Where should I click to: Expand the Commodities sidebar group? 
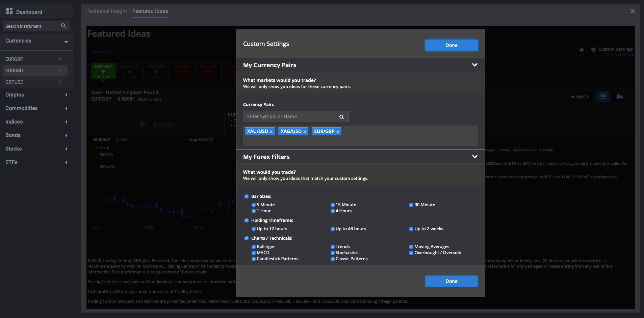[x=66, y=108]
